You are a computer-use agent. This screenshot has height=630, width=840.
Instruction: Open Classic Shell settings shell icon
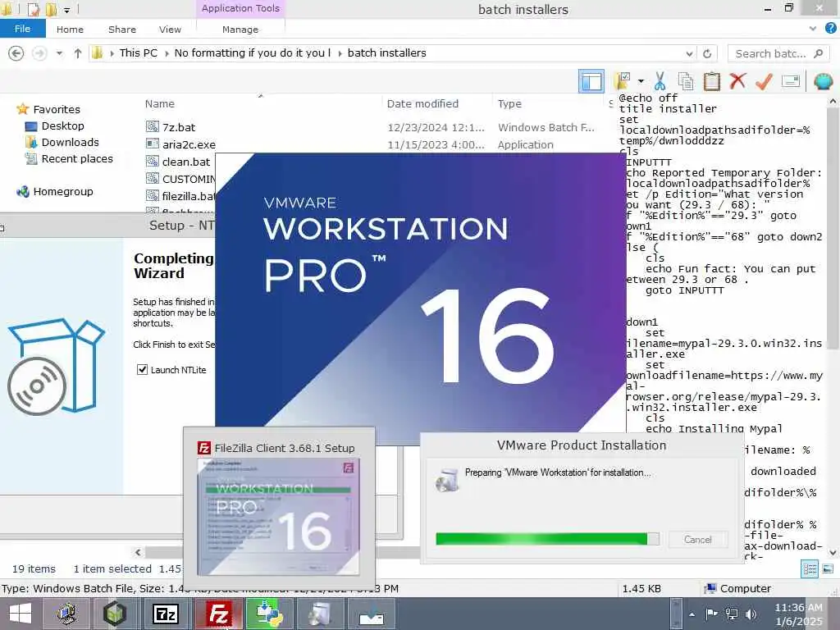[823, 81]
